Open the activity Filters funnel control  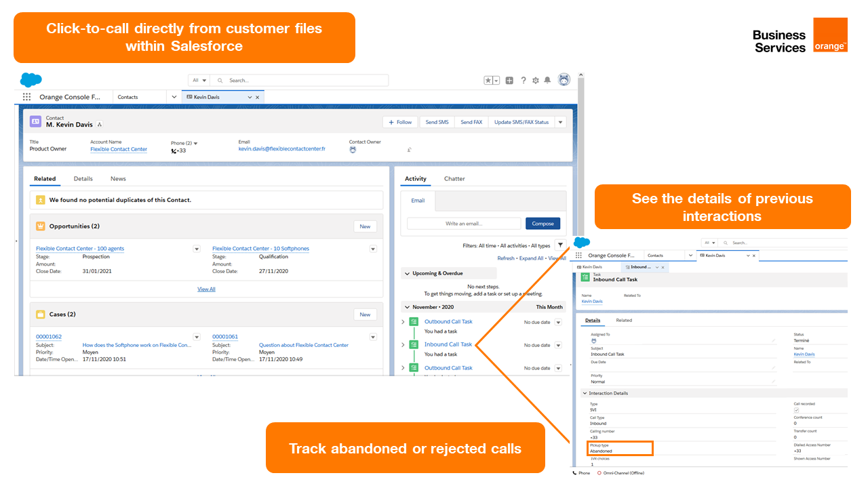560,245
